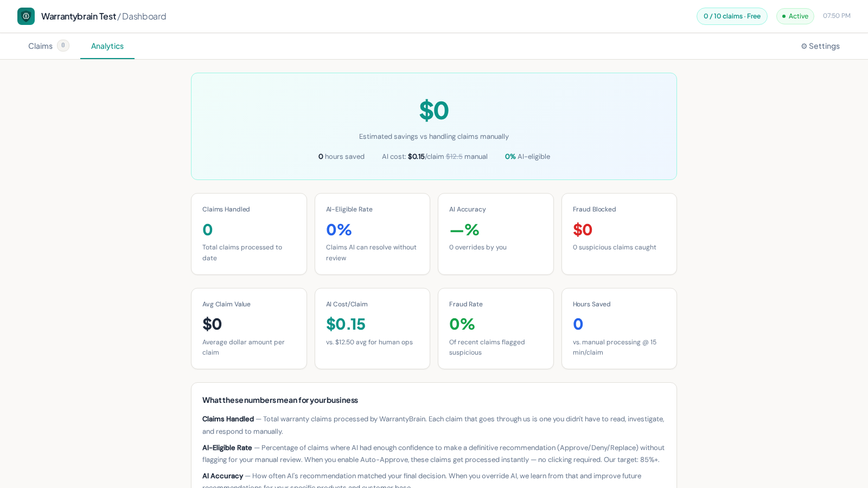Open Settings via the gear icon
This screenshot has height=488, width=868.
tap(804, 46)
